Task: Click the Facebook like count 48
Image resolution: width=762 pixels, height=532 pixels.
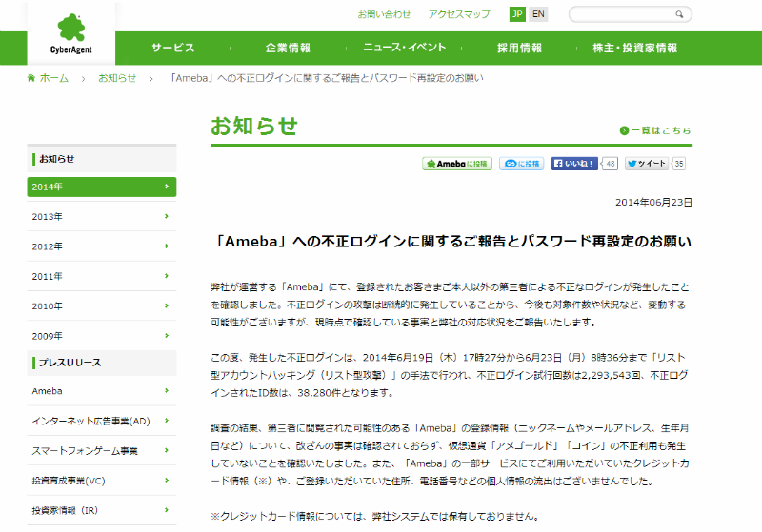Action: pos(611,164)
